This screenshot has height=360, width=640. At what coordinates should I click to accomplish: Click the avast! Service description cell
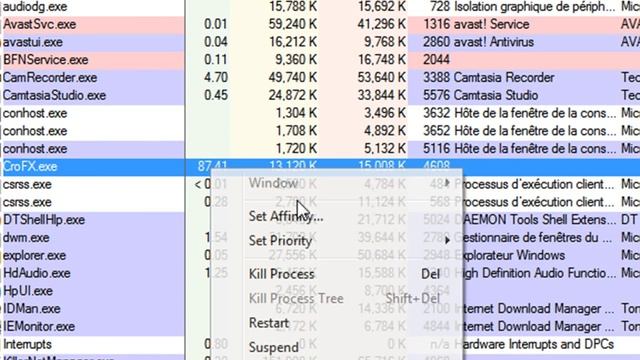click(491, 24)
